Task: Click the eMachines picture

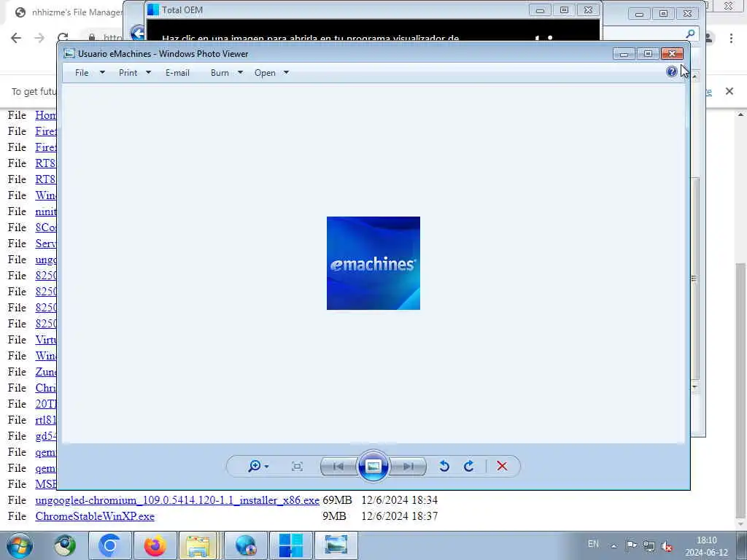Action: (373, 262)
